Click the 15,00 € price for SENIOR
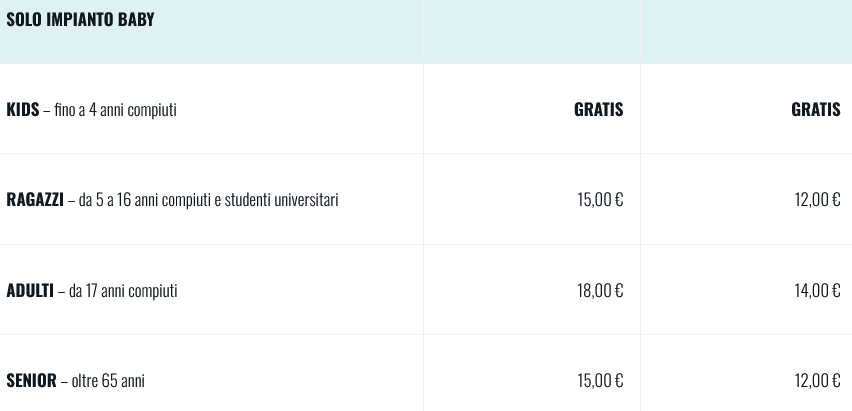 [600, 381]
